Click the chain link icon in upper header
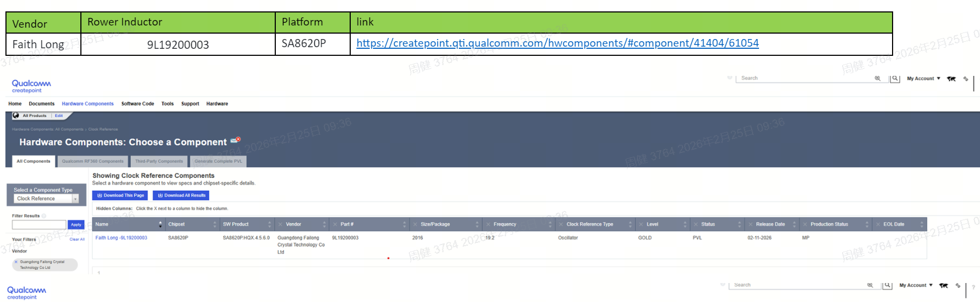Image resolution: width=980 pixels, height=302 pixels. 965,79
